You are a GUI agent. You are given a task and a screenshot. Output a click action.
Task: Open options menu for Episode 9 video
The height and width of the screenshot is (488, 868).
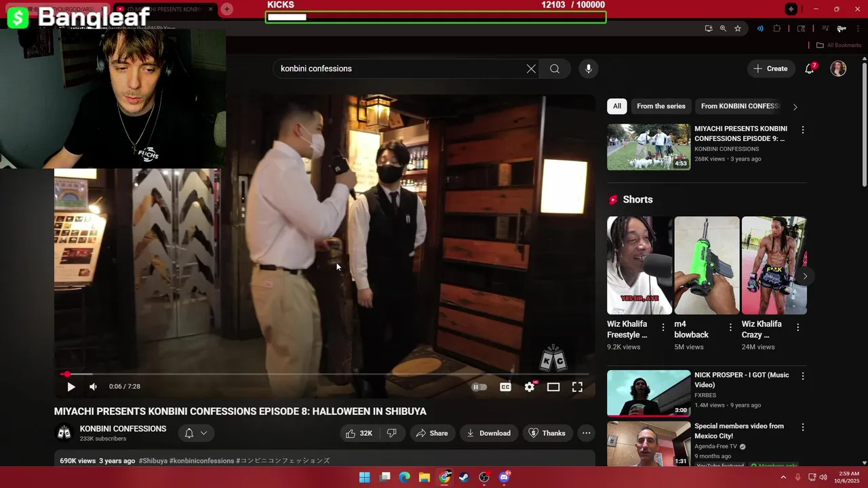803,129
